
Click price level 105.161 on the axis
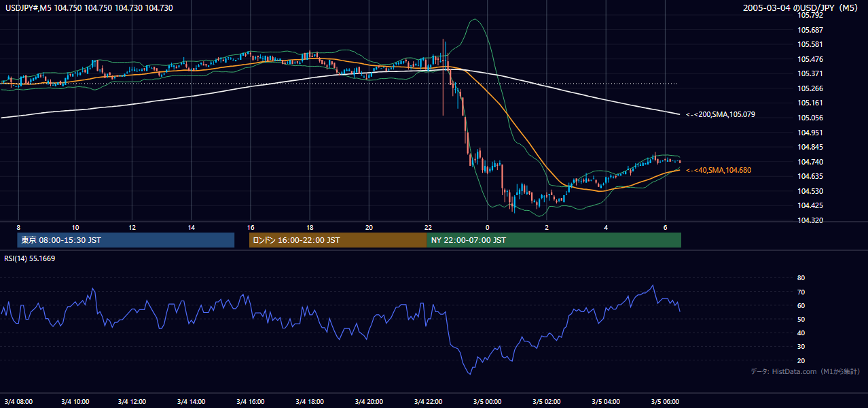(810, 103)
